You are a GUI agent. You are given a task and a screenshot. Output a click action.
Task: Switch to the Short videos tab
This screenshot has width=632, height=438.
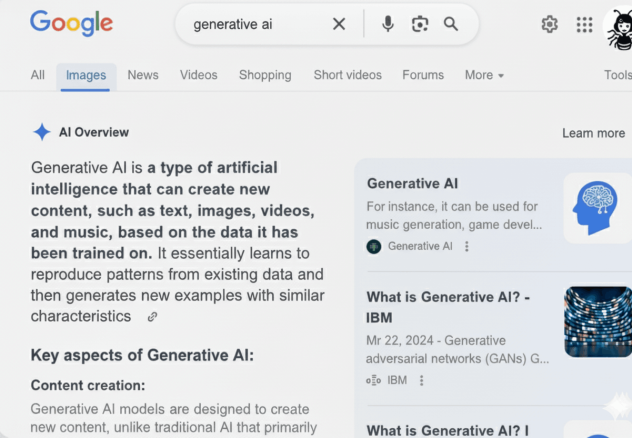point(347,75)
